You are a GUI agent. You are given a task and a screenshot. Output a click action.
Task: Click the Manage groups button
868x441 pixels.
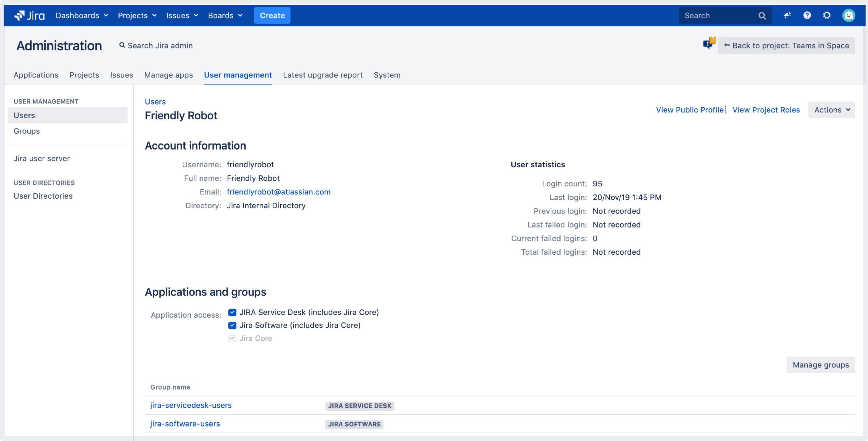pos(821,365)
